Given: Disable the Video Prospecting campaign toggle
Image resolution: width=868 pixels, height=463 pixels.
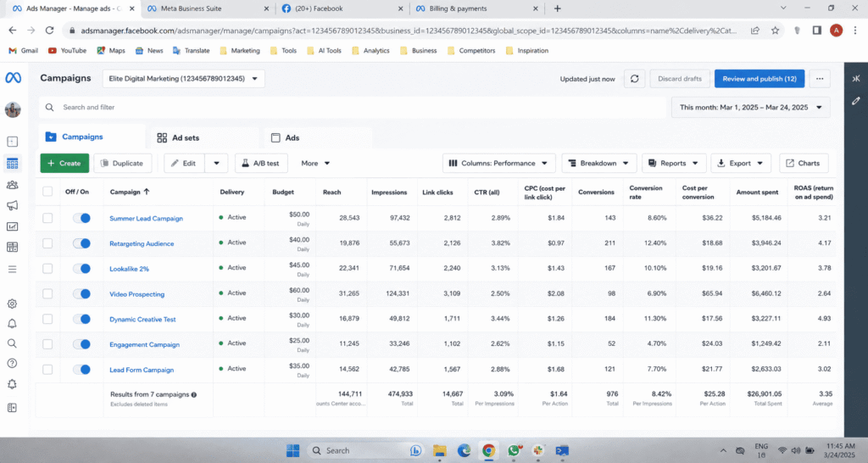Looking at the screenshot, I should pyautogui.click(x=82, y=293).
